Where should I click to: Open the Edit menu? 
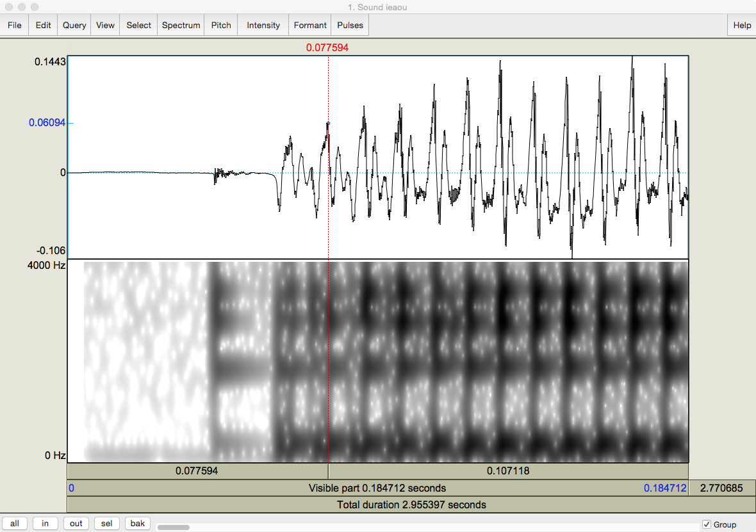click(43, 25)
